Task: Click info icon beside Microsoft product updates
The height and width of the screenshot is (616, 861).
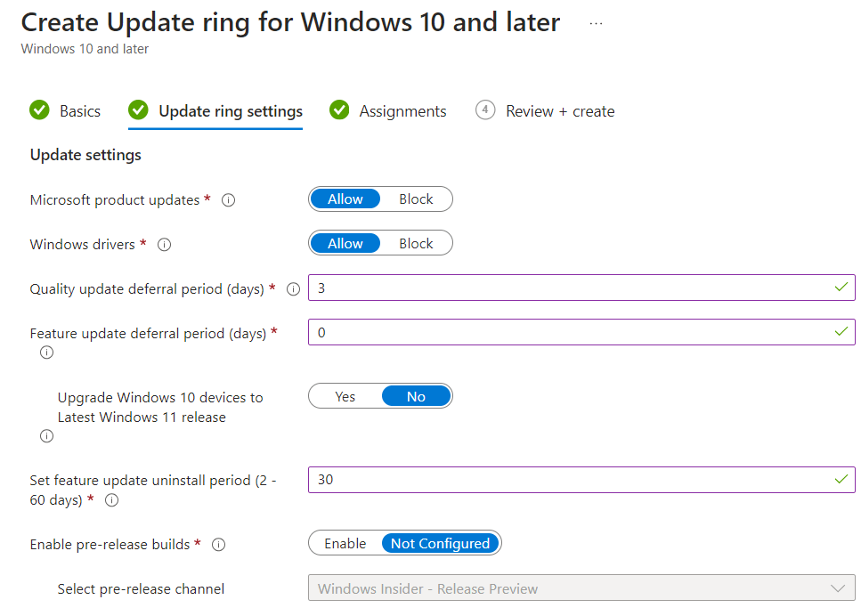Action: (x=228, y=200)
